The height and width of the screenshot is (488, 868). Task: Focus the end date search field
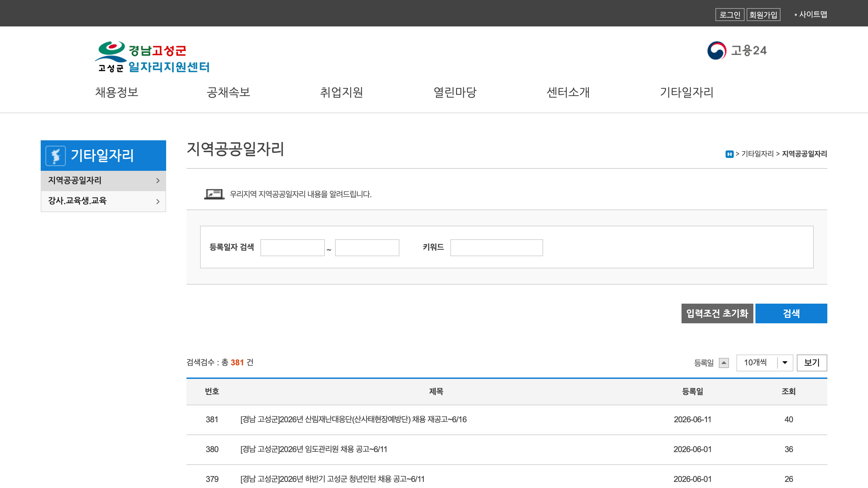tap(367, 248)
